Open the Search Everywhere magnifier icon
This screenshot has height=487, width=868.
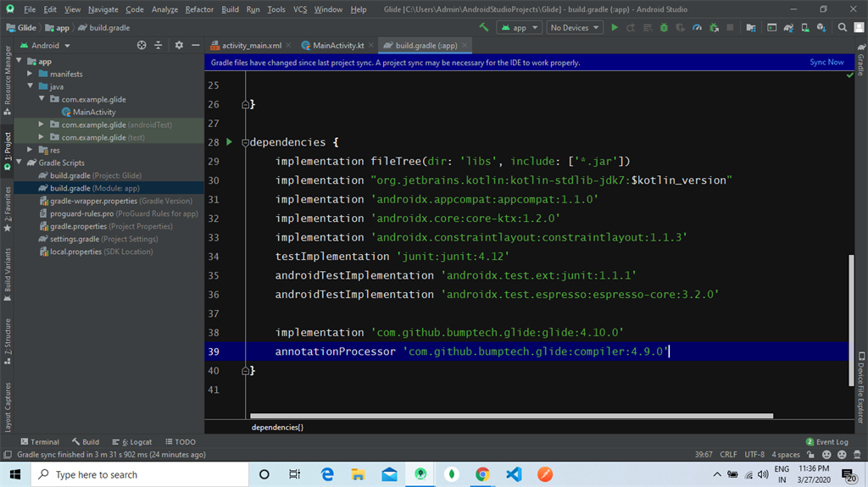pyautogui.click(x=842, y=28)
